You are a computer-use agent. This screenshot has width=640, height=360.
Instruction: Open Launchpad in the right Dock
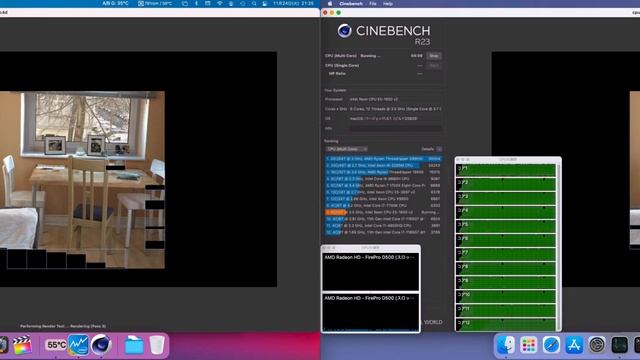coord(529,345)
